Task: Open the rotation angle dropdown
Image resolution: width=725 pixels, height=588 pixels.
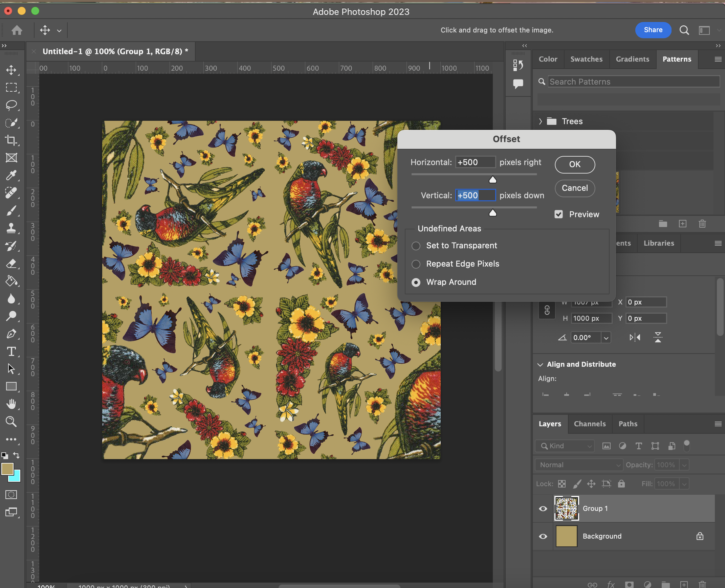Action: point(606,338)
